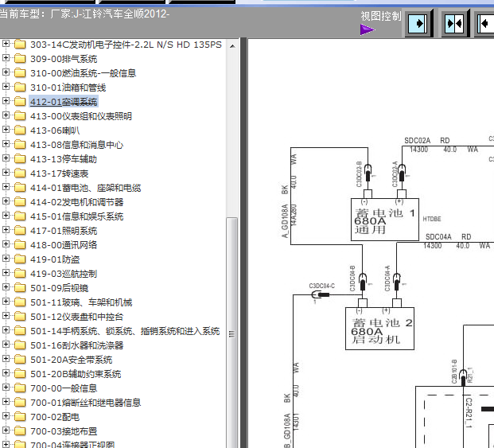Click the folder icon for 501-12仪表盘和中控台
The height and width of the screenshot is (448, 494).
pyautogui.click(x=20, y=317)
